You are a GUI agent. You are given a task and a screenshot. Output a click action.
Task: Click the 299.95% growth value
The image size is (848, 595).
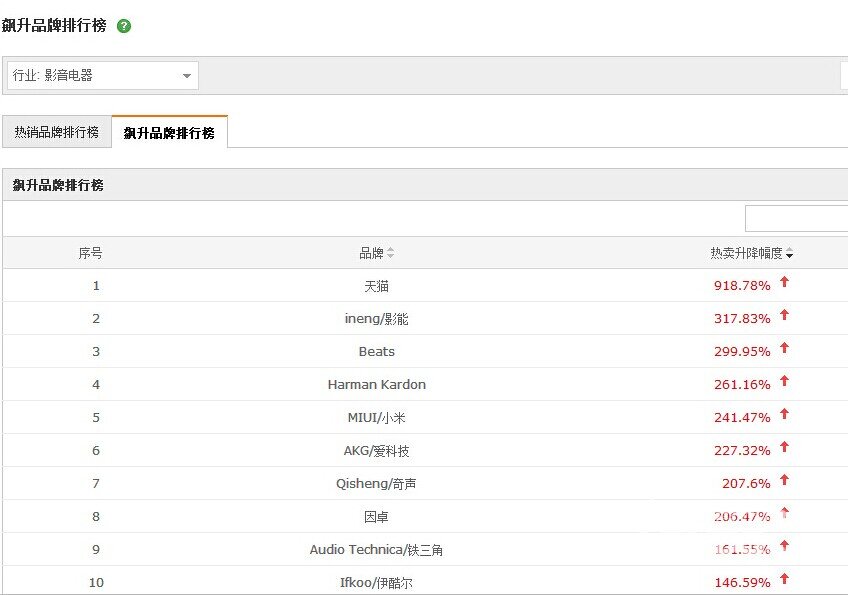(x=742, y=352)
